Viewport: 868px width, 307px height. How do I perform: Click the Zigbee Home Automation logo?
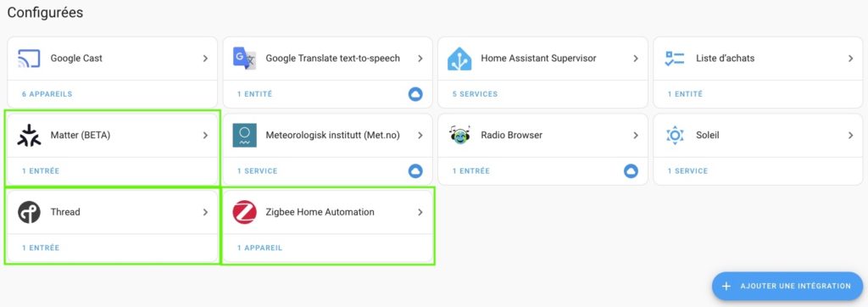(x=244, y=212)
